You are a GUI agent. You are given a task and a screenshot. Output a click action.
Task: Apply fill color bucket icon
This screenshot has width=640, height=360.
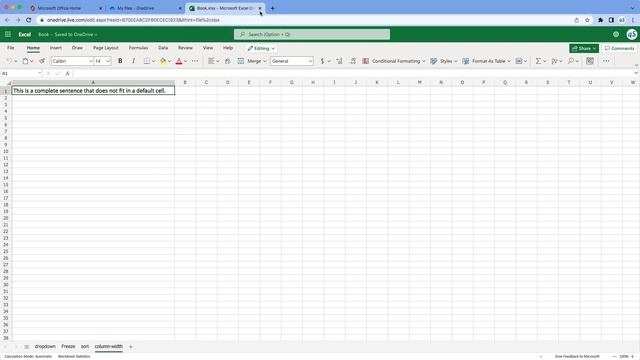(x=163, y=61)
